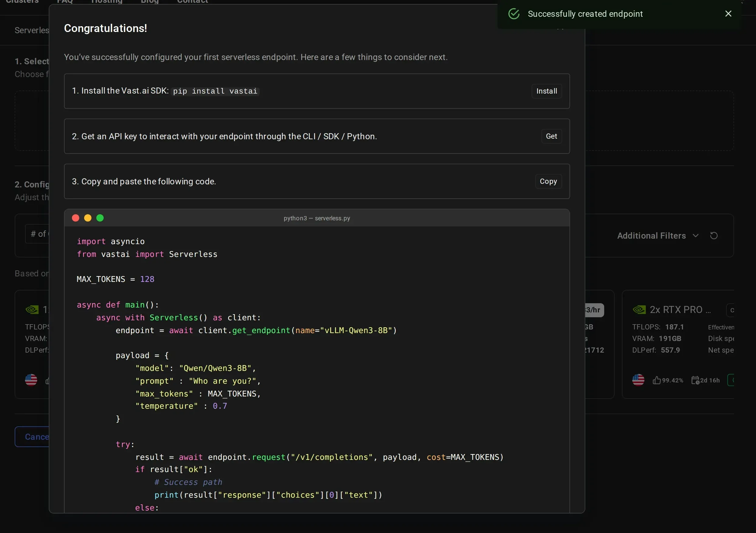The height and width of the screenshot is (533, 756).
Task: Click the Get API key button
Action: click(551, 136)
